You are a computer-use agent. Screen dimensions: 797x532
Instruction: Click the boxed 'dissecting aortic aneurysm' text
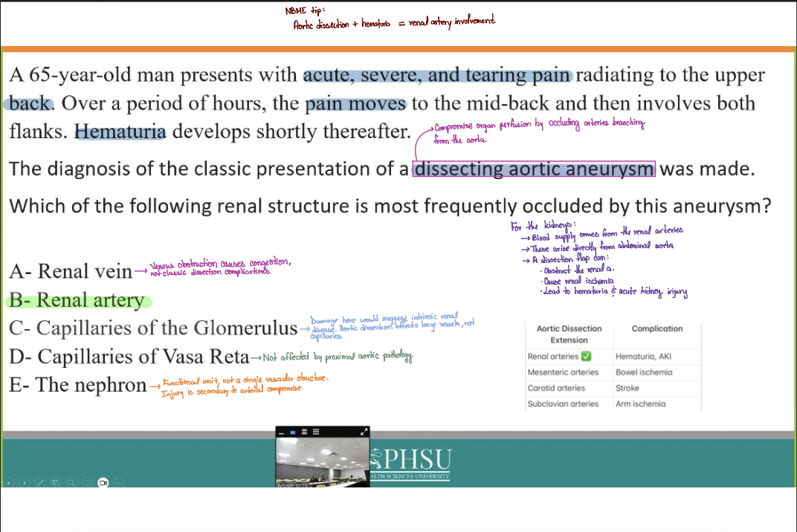click(534, 169)
